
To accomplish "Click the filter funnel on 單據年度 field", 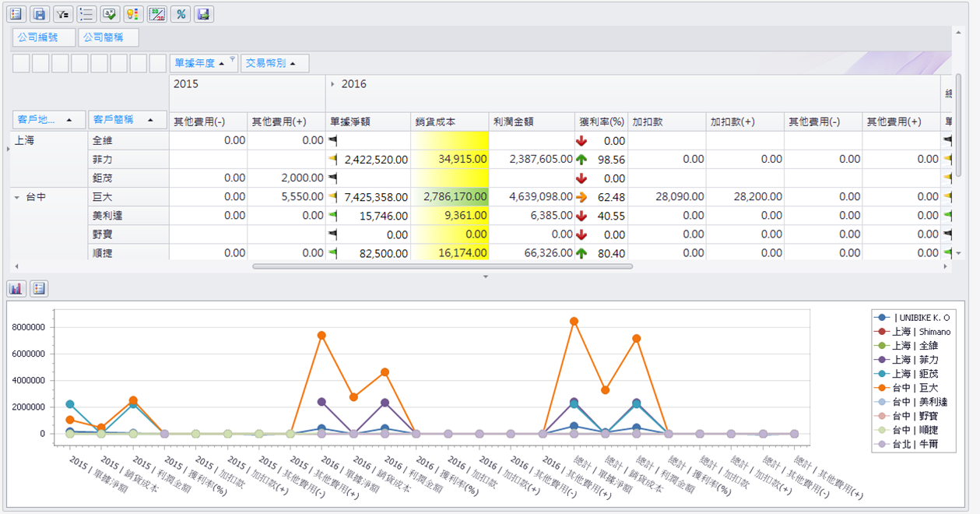I will click(x=232, y=58).
